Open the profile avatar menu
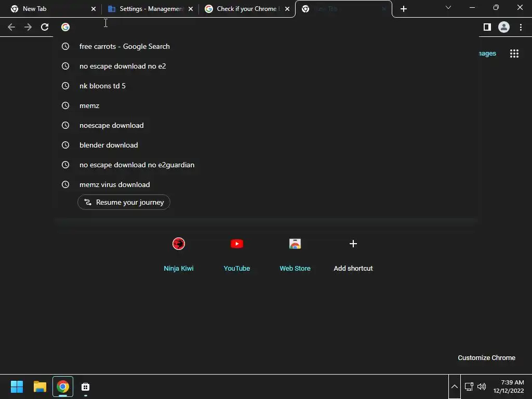 pyautogui.click(x=504, y=27)
